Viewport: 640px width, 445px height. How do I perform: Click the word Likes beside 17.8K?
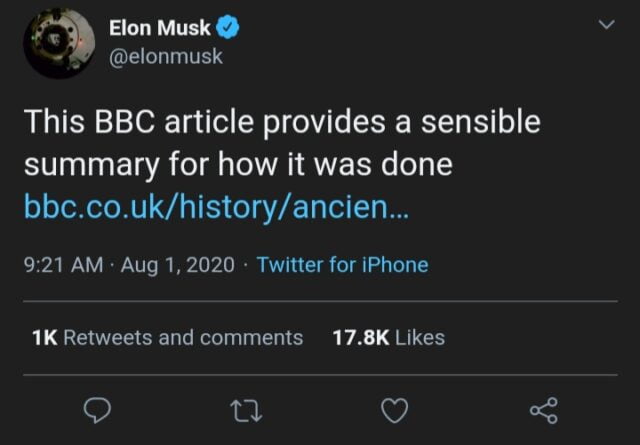pyautogui.click(x=420, y=337)
